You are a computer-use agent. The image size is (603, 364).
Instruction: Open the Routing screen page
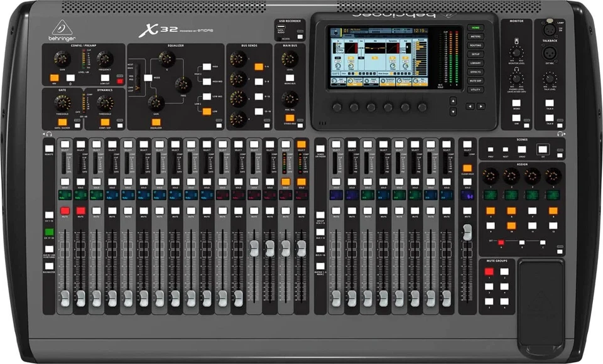click(x=475, y=45)
